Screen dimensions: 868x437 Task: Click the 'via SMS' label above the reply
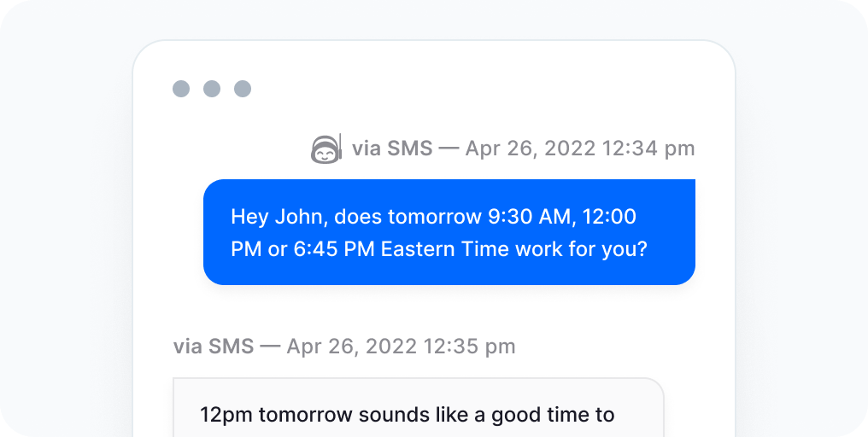213,347
